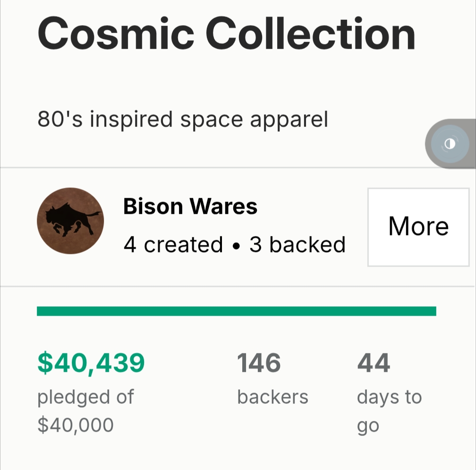The width and height of the screenshot is (476, 470).
Task: Click the bullet between created and backed
Action: pos(236,245)
